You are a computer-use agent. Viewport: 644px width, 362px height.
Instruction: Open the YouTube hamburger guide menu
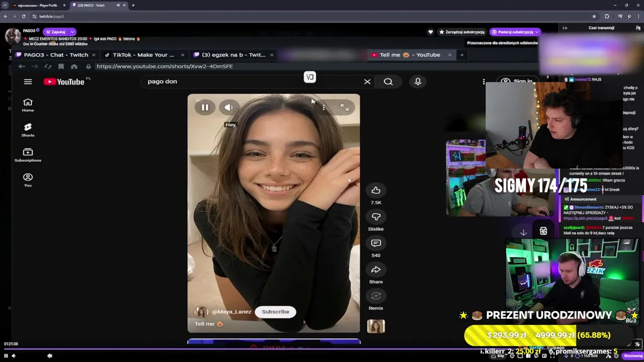pos(28,81)
